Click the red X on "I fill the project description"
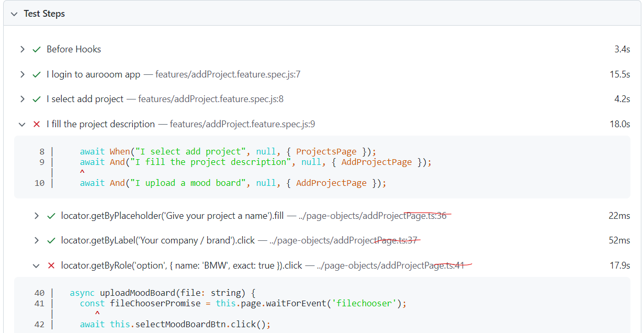The height and width of the screenshot is (333, 644). click(37, 124)
